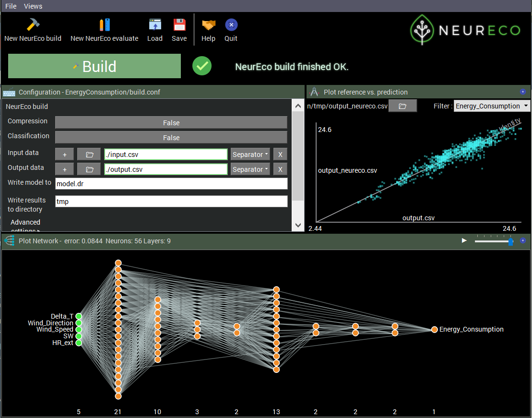Expand the Advanced settings section
532x418 pixels.
(x=25, y=226)
